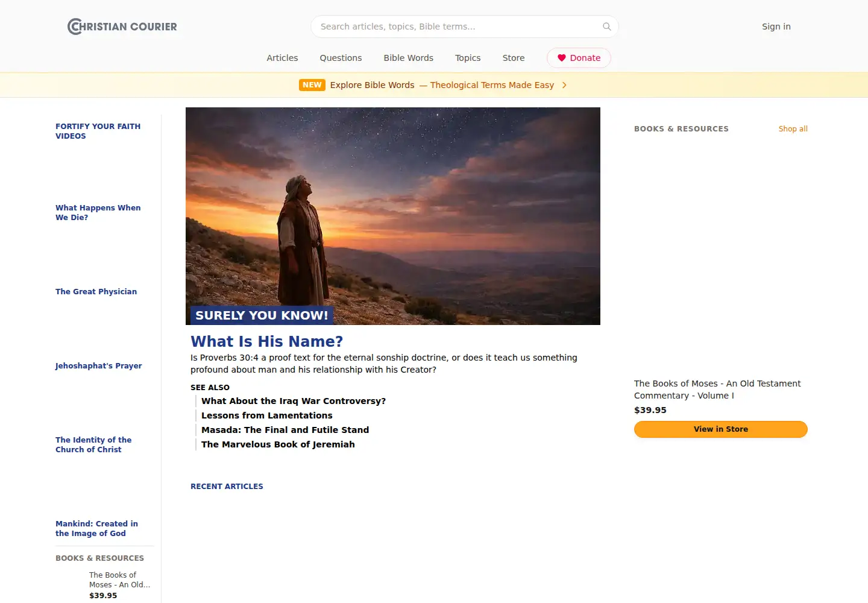Click the Surely You Know! label
868x603 pixels.
point(262,315)
